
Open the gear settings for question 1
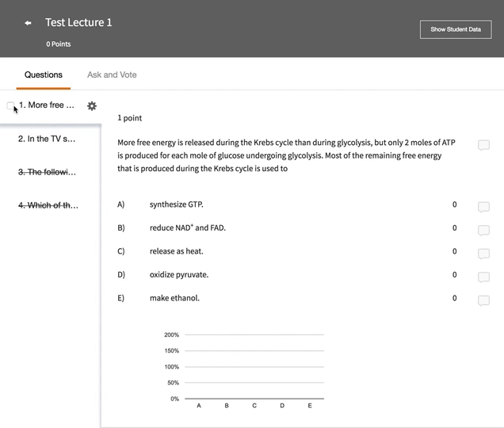[x=92, y=105]
